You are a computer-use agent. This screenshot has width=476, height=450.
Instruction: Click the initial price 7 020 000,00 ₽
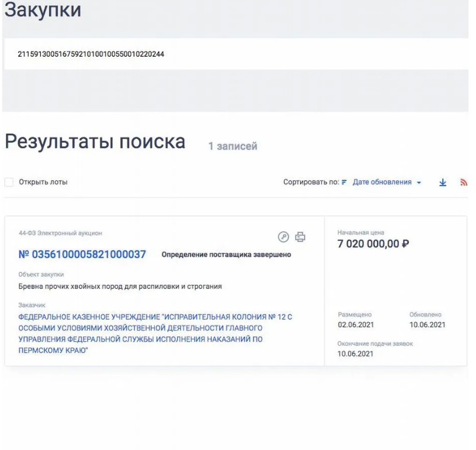[373, 245]
